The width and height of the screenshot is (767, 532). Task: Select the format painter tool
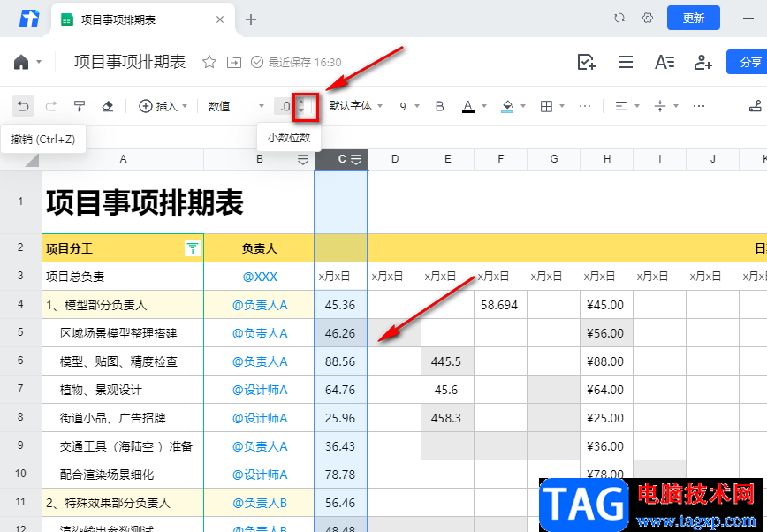click(x=80, y=106)
